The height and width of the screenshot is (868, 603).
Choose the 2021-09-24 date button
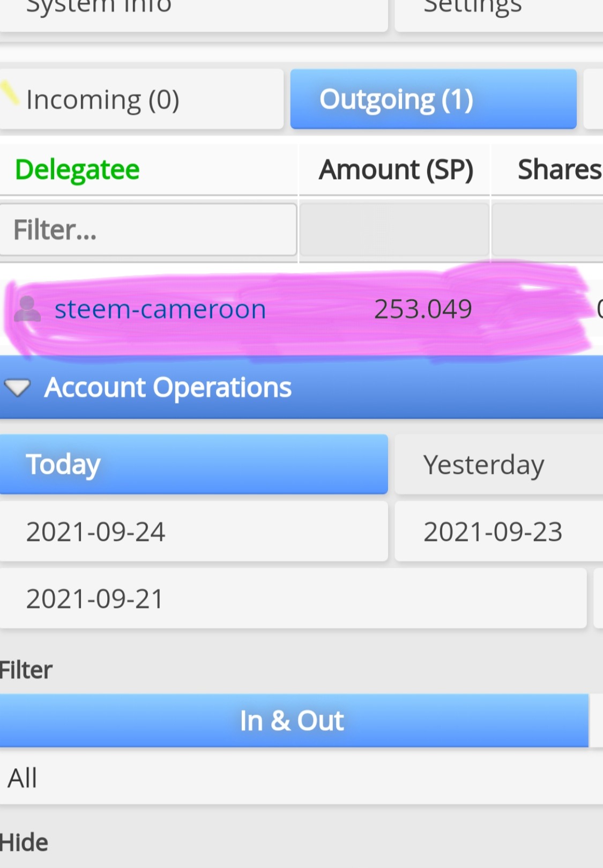pyautogui.click(x=193, y=532)
